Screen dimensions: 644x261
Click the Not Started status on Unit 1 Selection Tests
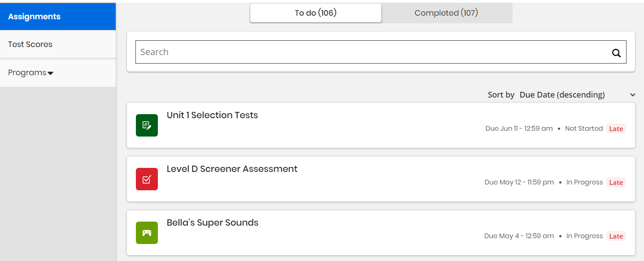(x=584, y=128)
